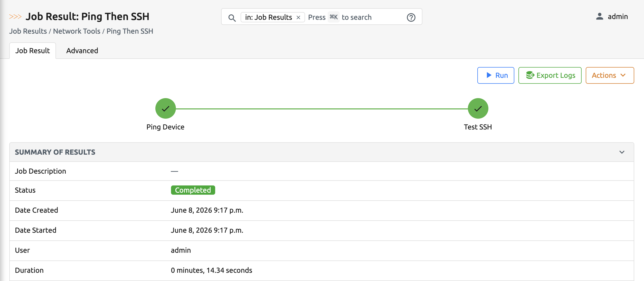
Task: Open Ping Then SSH breadcrumb link
Action: (x=130, y=31)
